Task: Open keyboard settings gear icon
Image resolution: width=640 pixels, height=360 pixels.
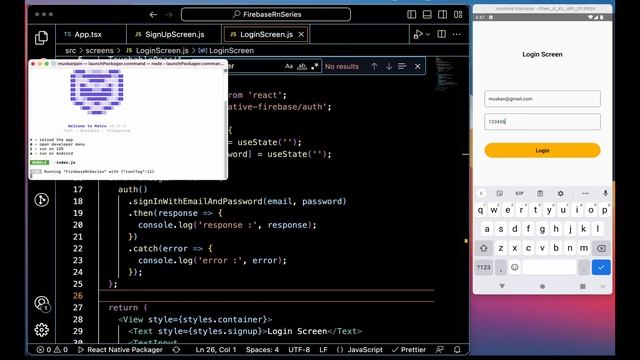Action: pos(560,193)
